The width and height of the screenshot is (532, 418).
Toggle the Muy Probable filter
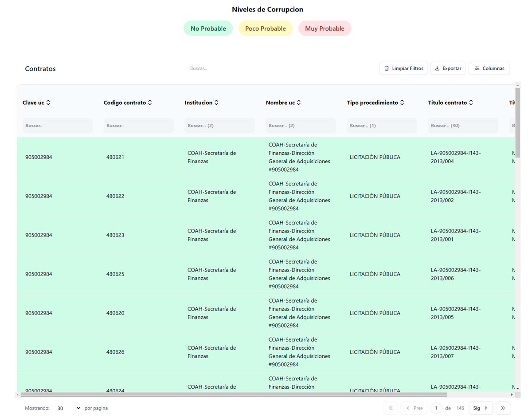coord(325,28)
